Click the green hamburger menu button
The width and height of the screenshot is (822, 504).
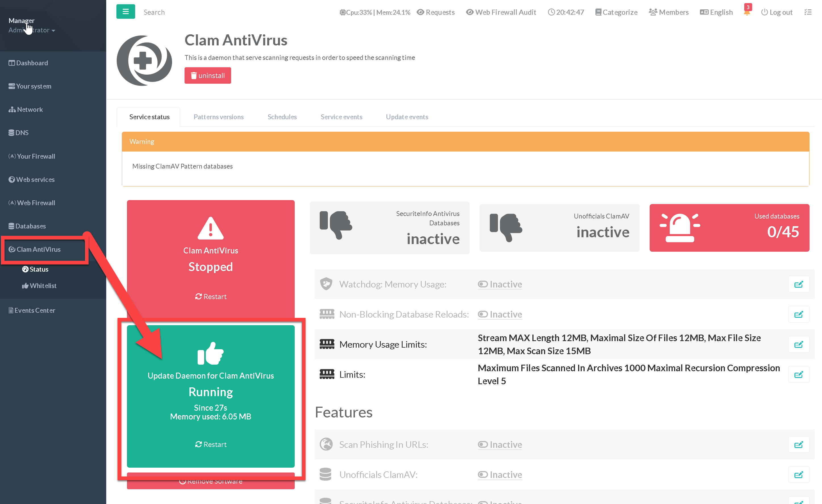pos(126,12)
